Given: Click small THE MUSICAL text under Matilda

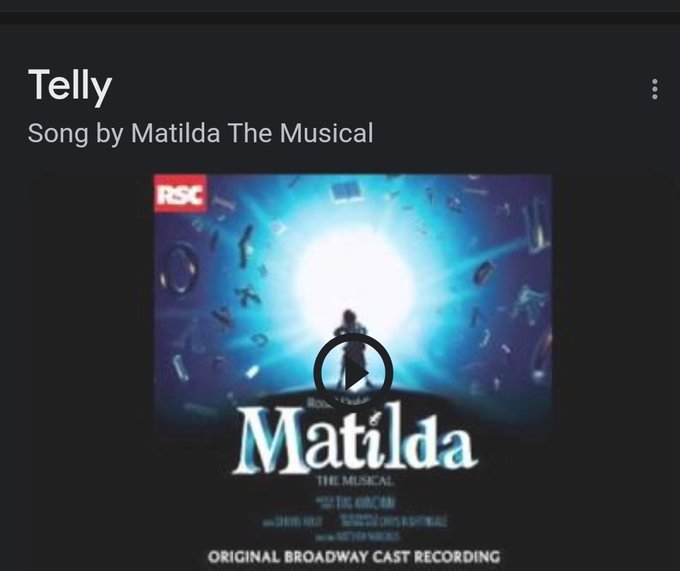Looking at the screenshot, I should pyautogui.click(x=355, y=480).
